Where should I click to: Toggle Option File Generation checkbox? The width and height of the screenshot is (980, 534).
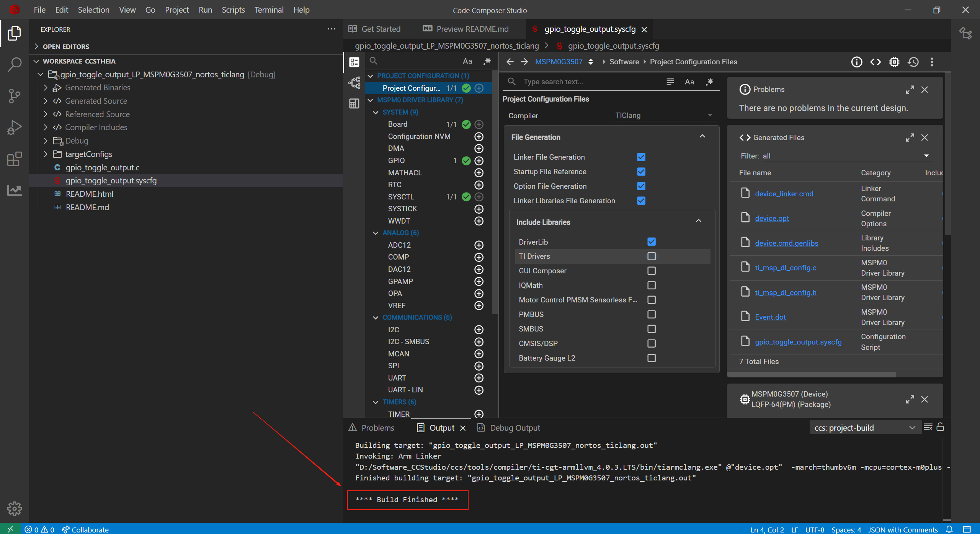click(641, 186)
